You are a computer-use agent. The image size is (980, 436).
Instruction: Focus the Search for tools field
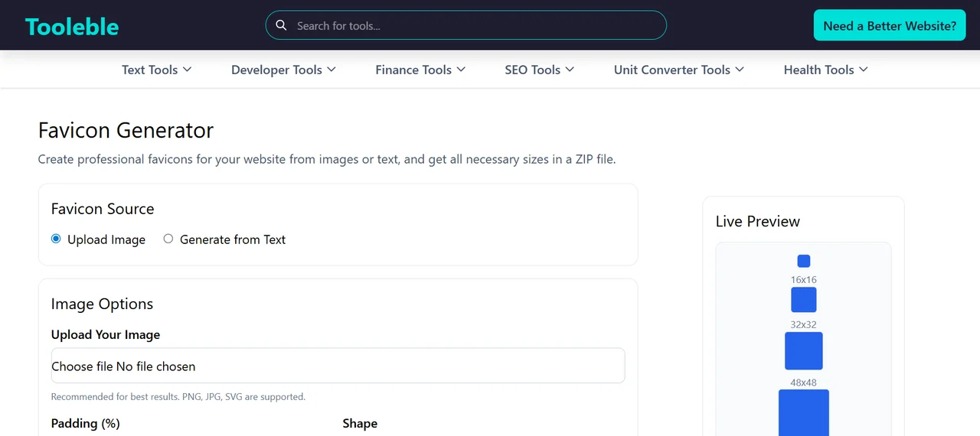point(466,25)
